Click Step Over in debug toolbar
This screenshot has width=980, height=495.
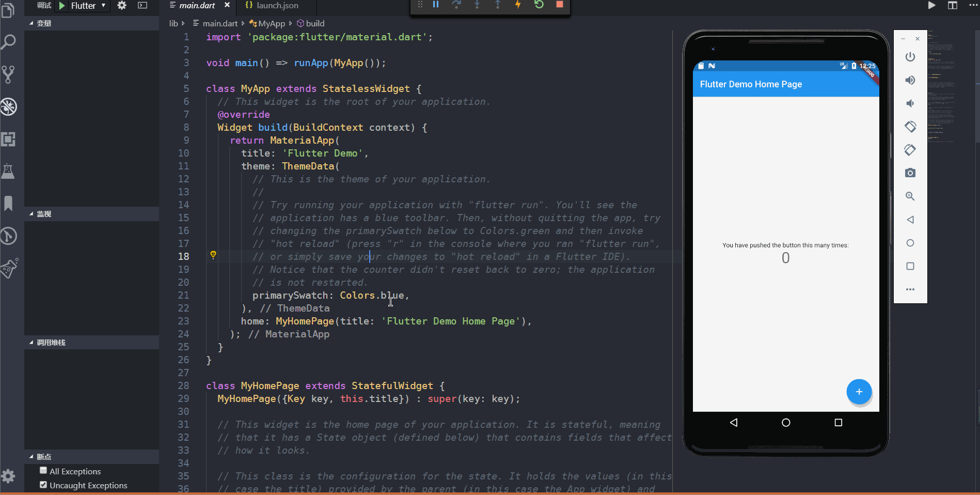[456, 5]
